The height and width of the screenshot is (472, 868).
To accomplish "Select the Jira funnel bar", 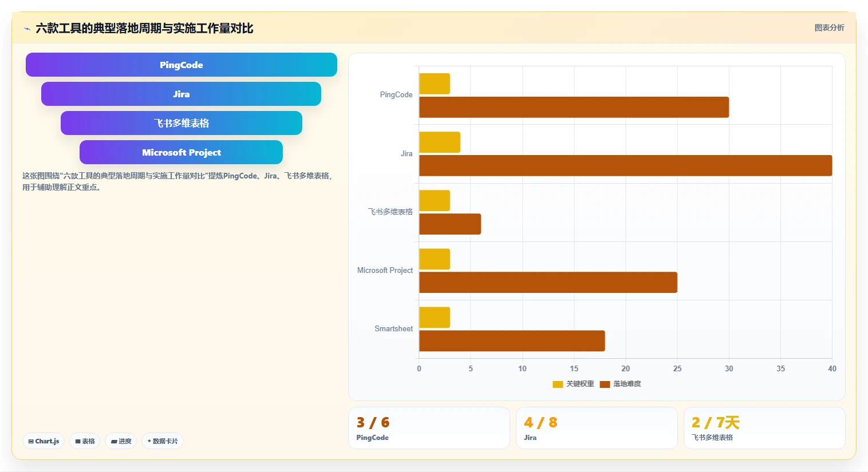I will click(x=181, y=94).
